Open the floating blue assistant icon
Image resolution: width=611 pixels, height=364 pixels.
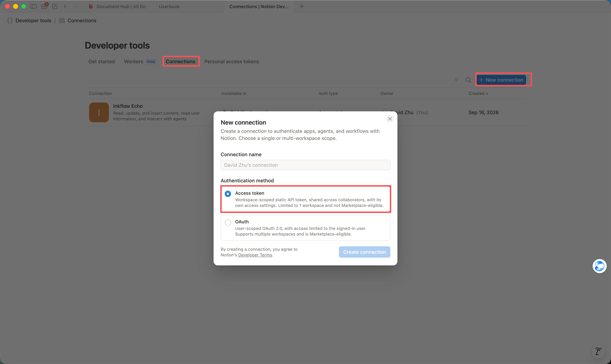click(x=600, y=266)
